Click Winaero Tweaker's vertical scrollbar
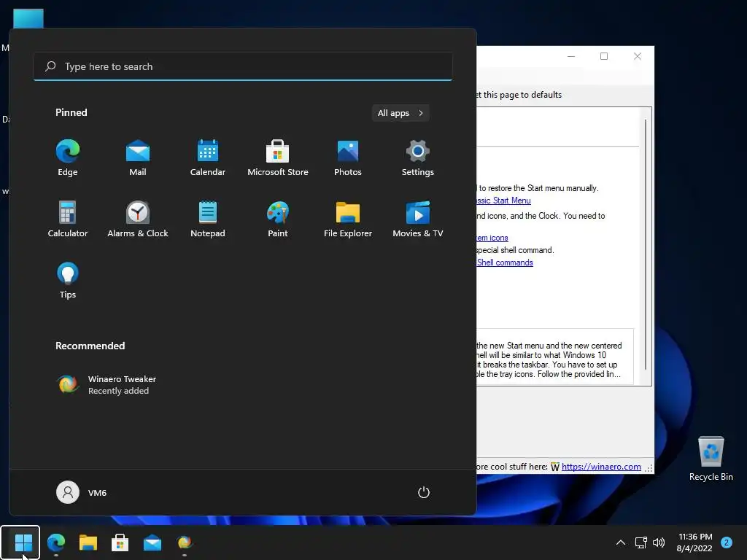 coord(646,244)
